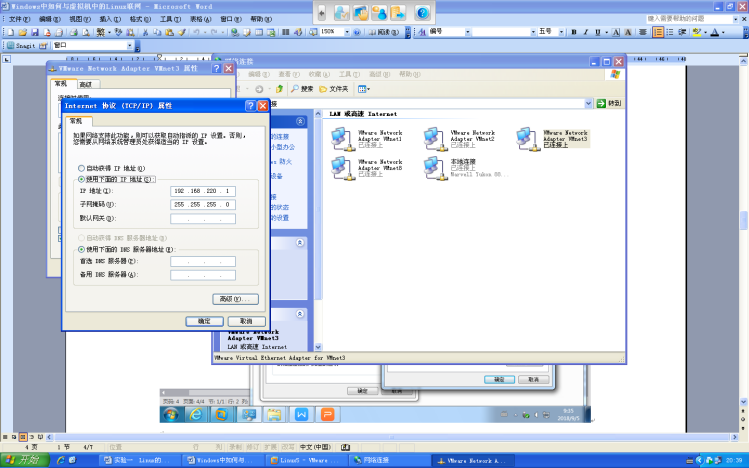
Task: Click the Print icon in Word toolbar
Action: point(73,32)
